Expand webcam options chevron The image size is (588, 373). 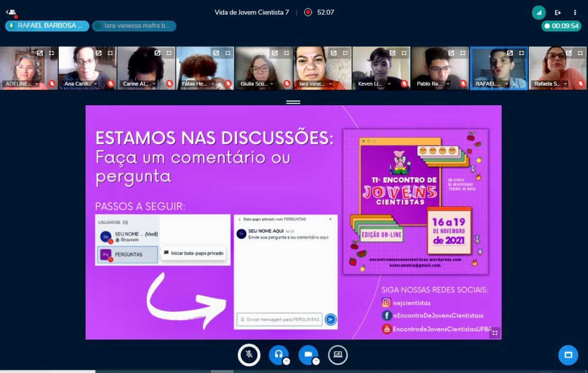click(x=316, y=361)
